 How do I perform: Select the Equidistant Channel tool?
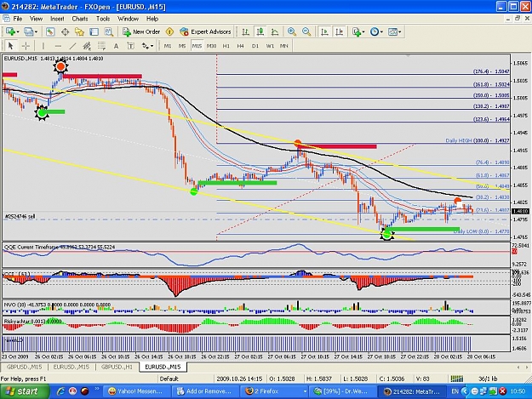[x=87, y=46]
